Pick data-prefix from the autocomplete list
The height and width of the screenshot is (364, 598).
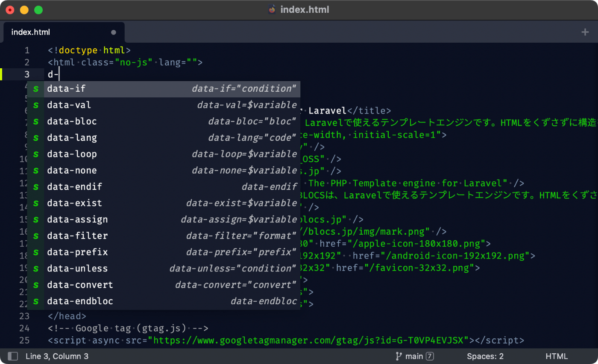pos(164,252)
